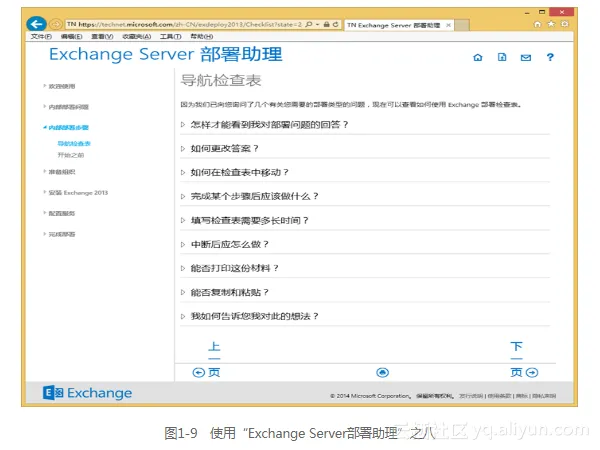Image resolution: width=600 pixels, height=450 pixels.
Task: Open help via the question mark icon
Action: click(x=550, y=58)
